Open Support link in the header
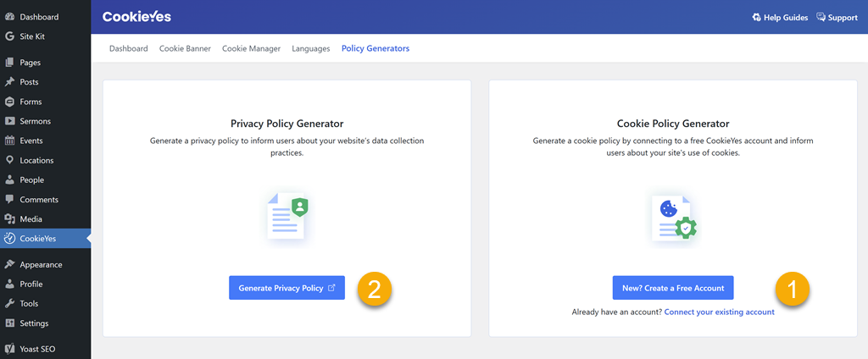 [x=837, y=18]
